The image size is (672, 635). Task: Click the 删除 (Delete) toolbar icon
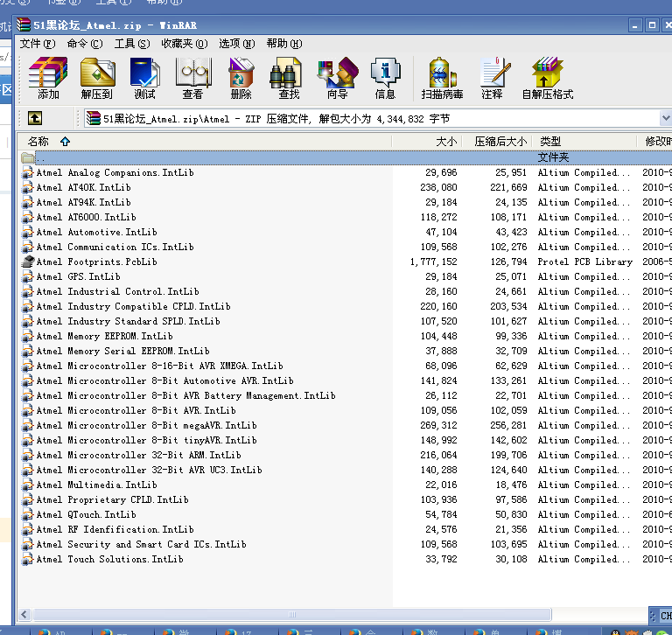(241, 78)
